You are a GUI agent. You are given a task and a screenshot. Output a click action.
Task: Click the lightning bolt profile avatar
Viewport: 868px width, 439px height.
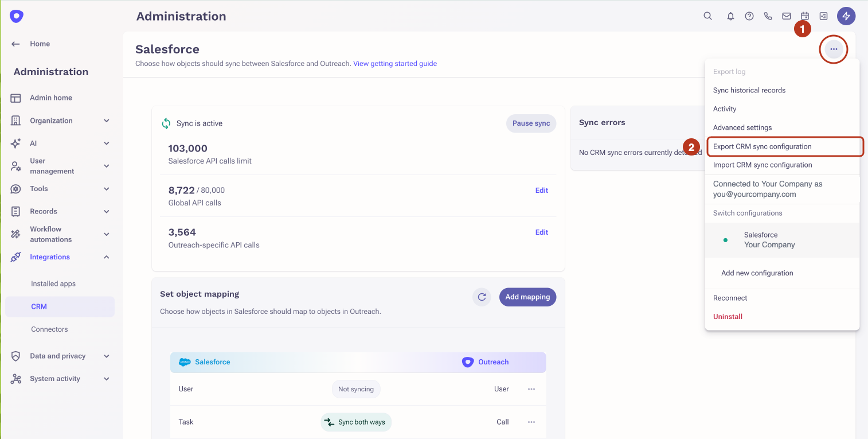846,16
